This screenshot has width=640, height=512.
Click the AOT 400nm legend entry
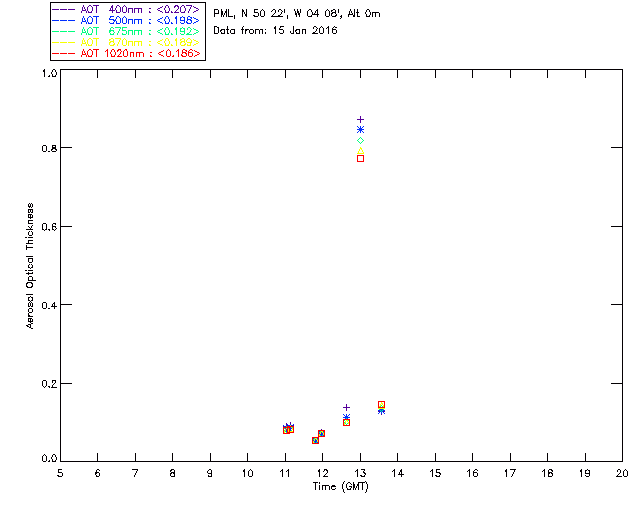[x=127, y=9]
